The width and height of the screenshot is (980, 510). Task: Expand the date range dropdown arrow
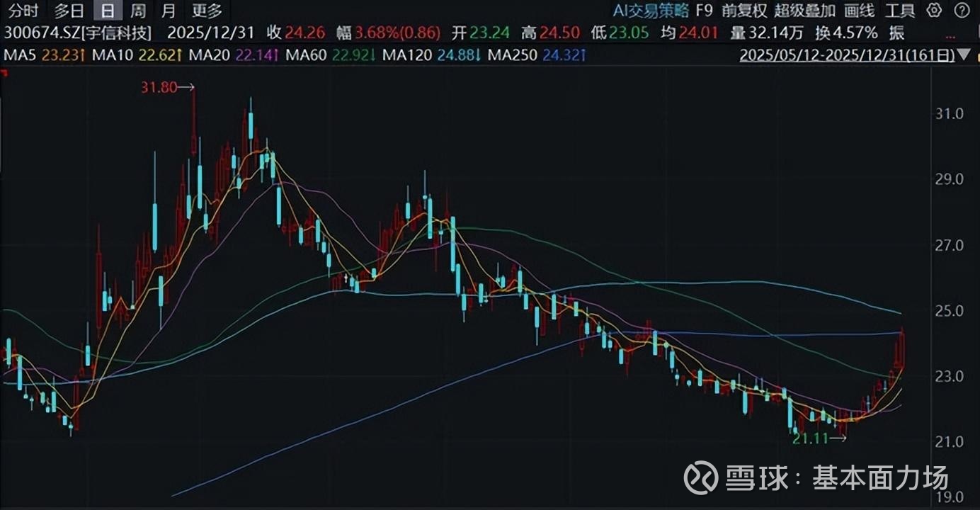click(964, 55)
